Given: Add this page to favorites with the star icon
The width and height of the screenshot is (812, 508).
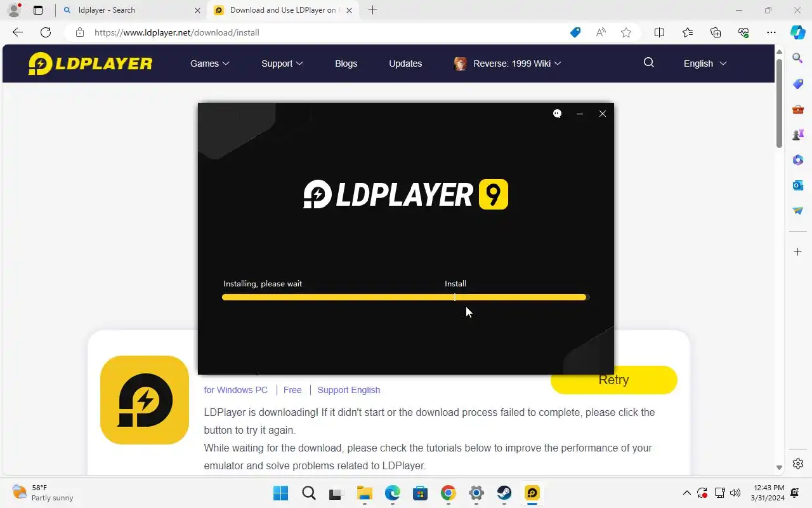Looking at the screenshot, I should tap(626, 32).
